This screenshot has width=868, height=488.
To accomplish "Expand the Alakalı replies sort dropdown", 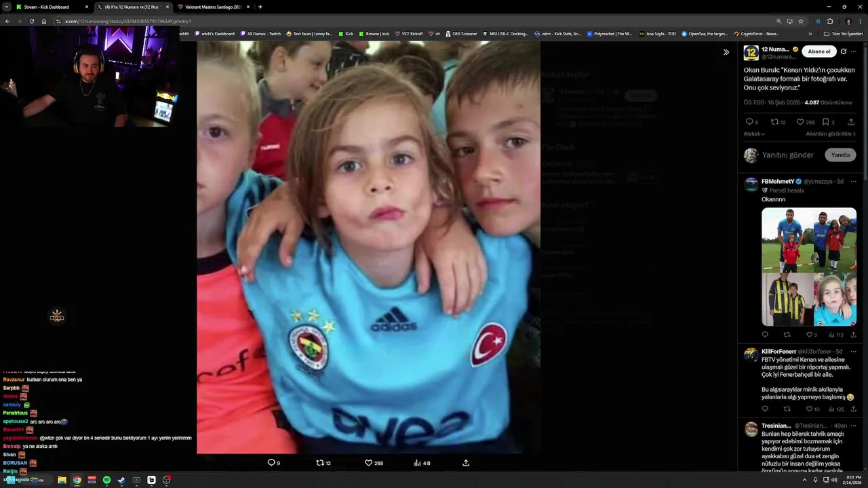I will pyautogui.click(x=754, y=134).
